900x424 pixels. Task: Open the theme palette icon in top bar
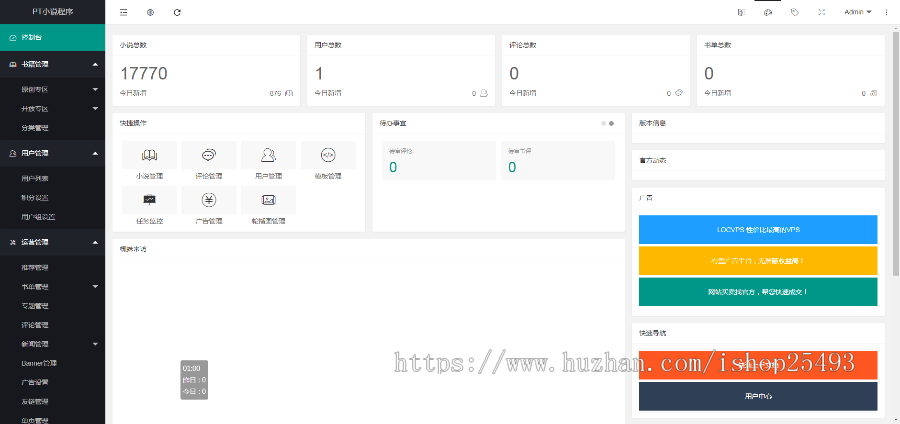[768, 12]
